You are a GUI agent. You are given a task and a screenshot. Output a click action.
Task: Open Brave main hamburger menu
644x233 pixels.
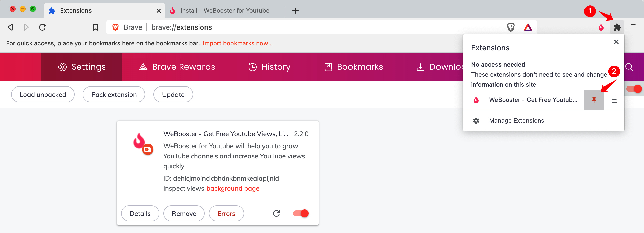pos(633,27)
